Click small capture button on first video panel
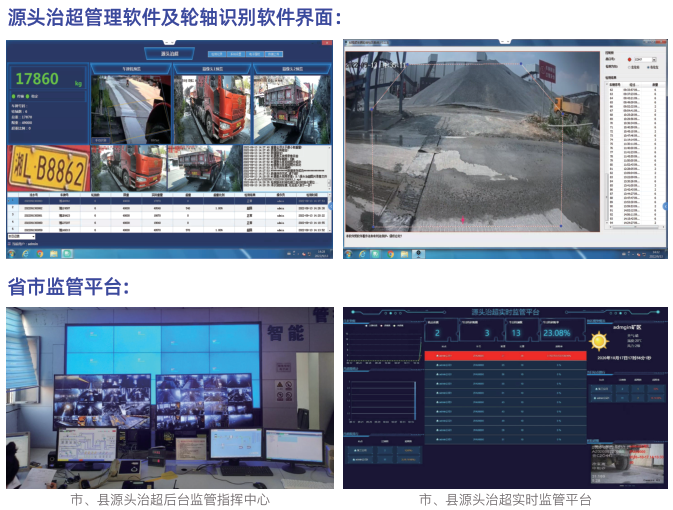 (100, 140)
